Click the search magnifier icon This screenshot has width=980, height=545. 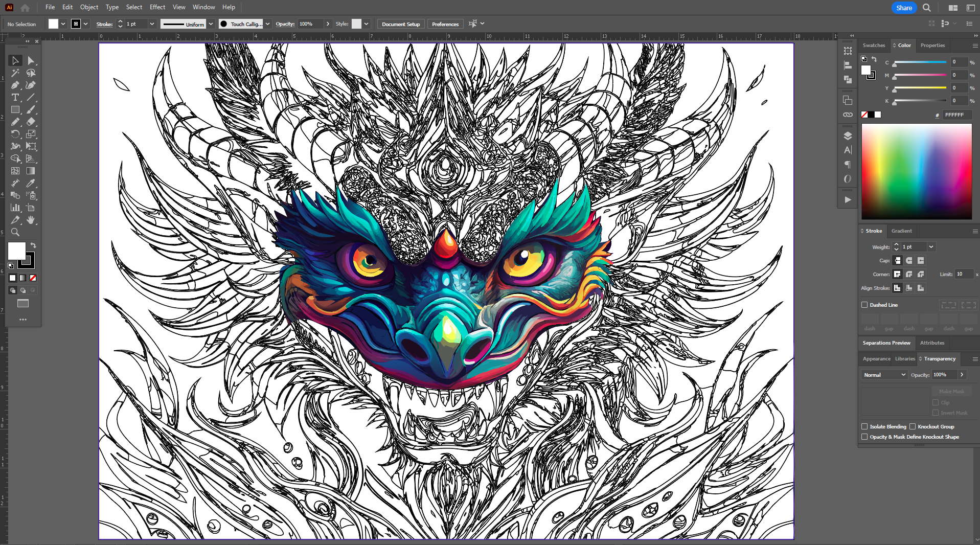(x=927, y=8)
